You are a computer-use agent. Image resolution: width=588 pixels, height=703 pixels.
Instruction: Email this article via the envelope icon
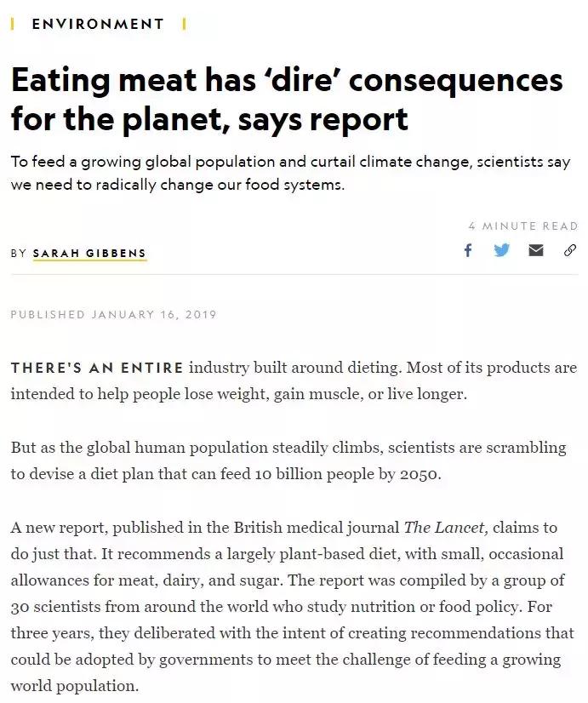tap(536, 250)
